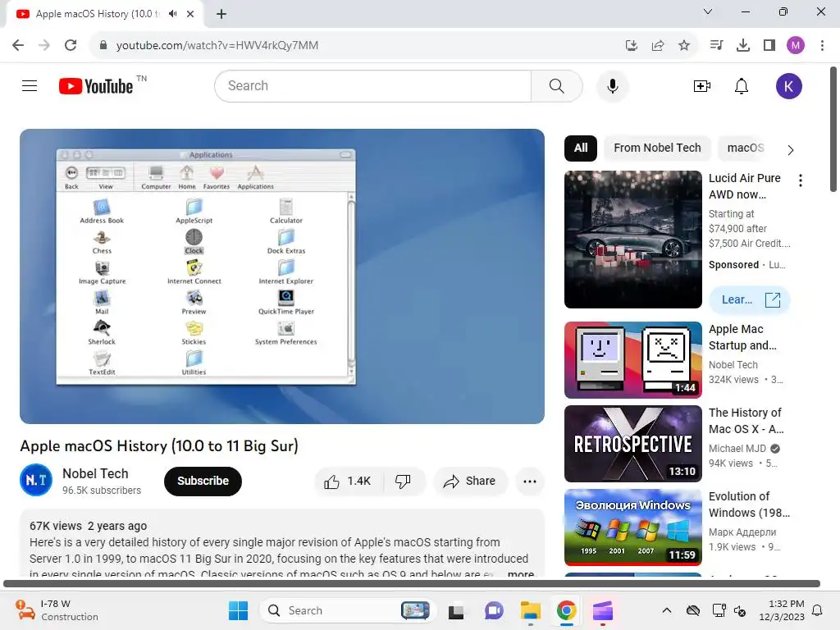Subscribe to Nobel Tech

tap(203, 481)
